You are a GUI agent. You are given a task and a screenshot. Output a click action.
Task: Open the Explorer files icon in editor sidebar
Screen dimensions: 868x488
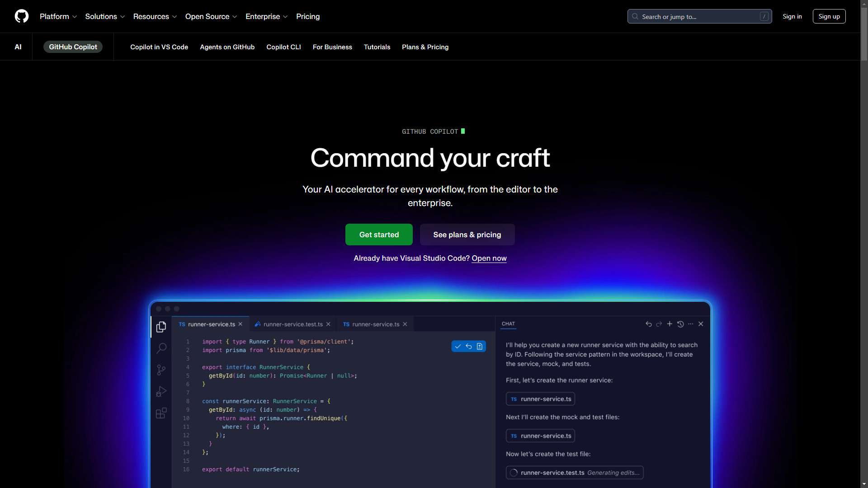pos(161,327)
